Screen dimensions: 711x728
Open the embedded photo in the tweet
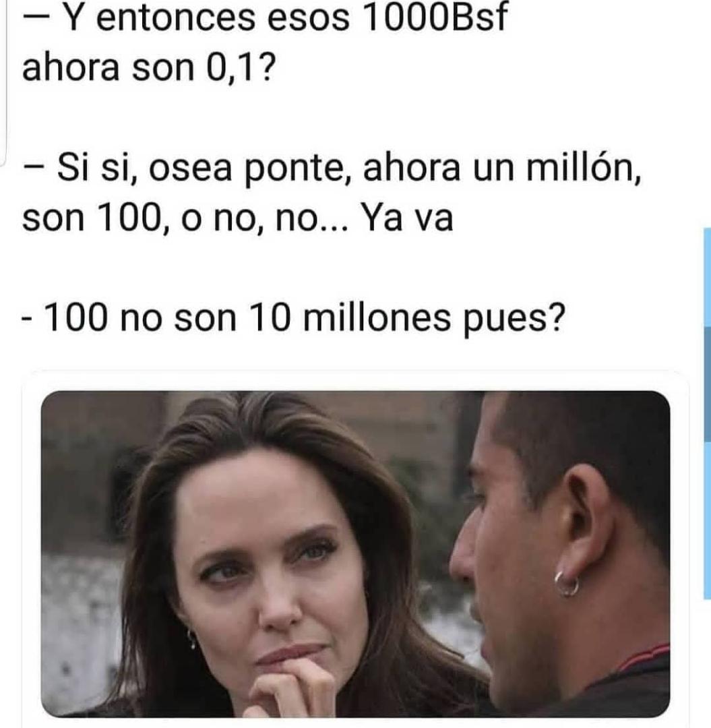[x=356, y=554]
